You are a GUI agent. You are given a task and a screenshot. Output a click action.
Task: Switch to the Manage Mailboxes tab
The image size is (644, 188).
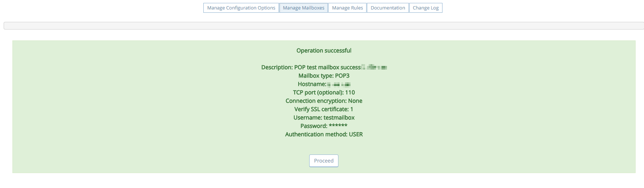click(x=303, y=8)
